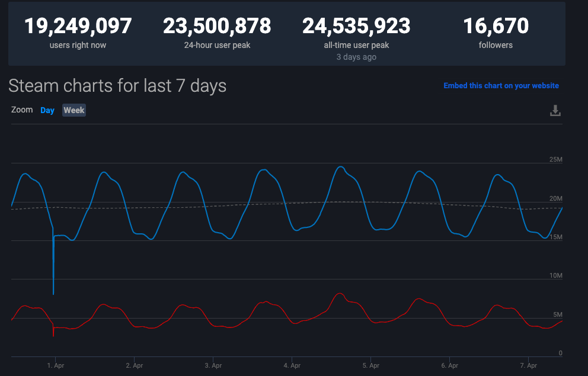Click the '5. Apr' date axis label
The height and width of the screenshot is (376, 588).
tap(370, 365)
